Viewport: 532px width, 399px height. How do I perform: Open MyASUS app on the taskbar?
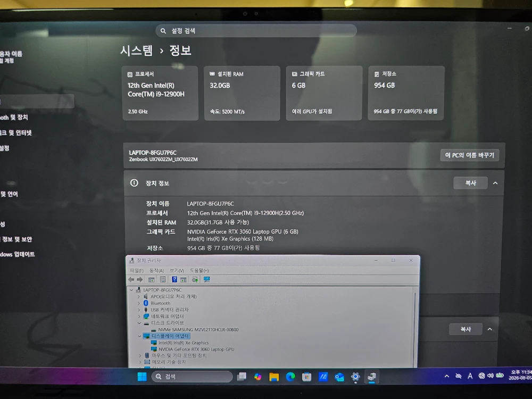point(323,377)
